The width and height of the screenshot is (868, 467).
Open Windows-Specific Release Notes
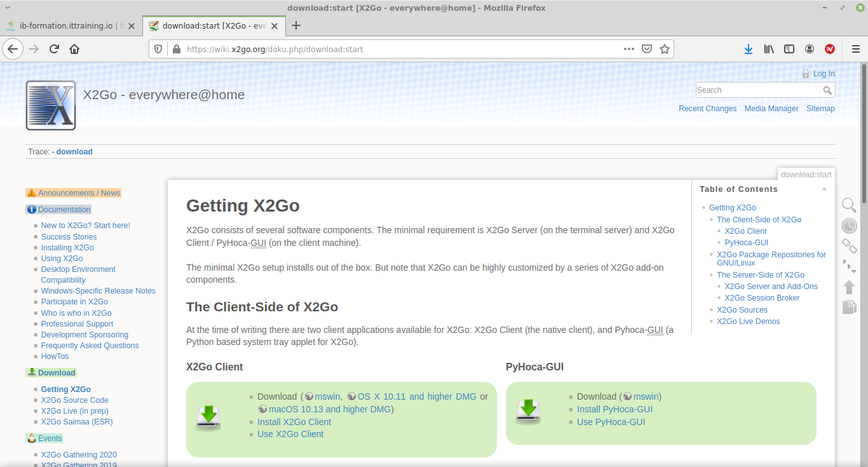[x=98, y=291]
